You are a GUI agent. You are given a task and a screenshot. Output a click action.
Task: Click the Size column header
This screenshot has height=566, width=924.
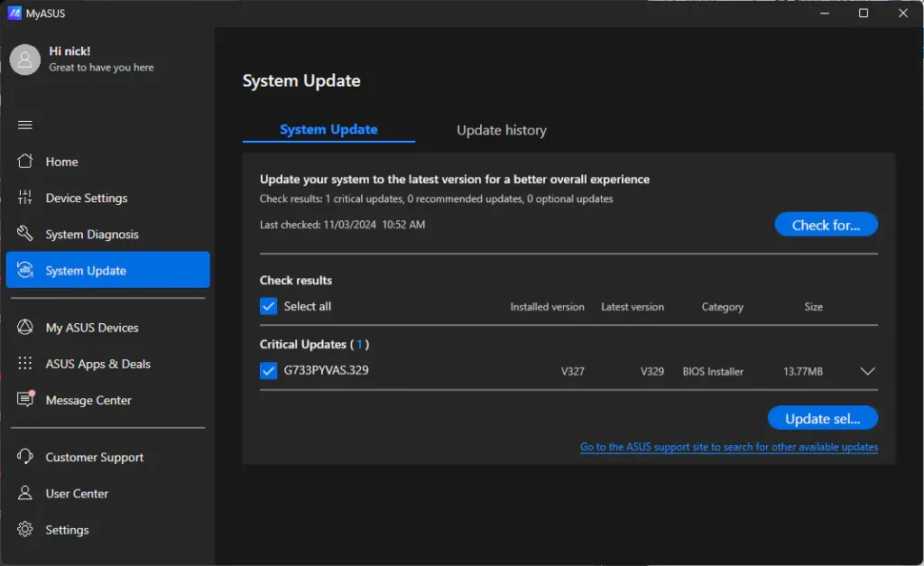click(x=813, y=307)
